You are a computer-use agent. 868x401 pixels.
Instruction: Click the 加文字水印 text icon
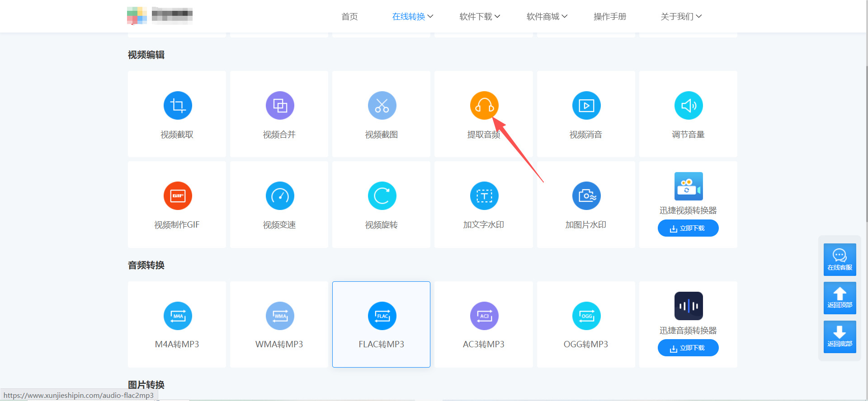coord(484,196)
